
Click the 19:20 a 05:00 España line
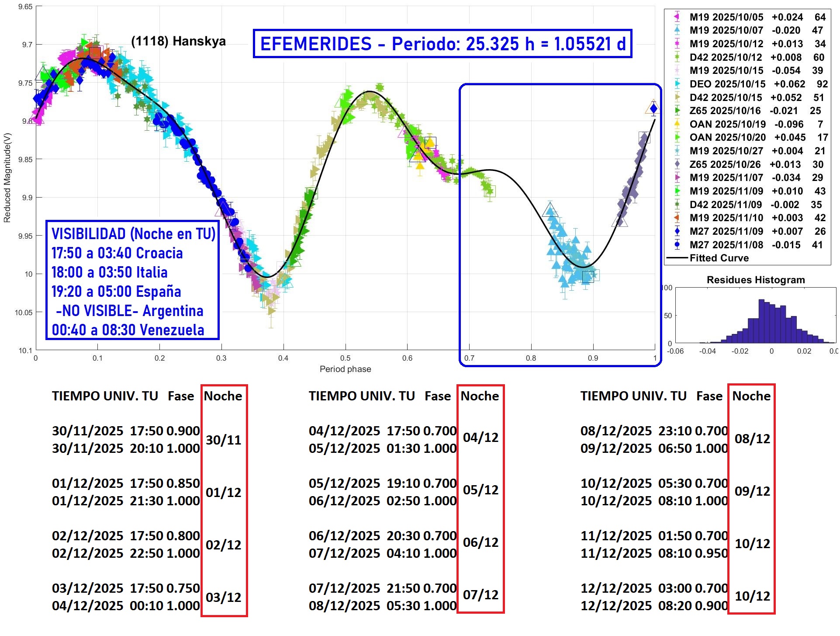tap(116, 292)
